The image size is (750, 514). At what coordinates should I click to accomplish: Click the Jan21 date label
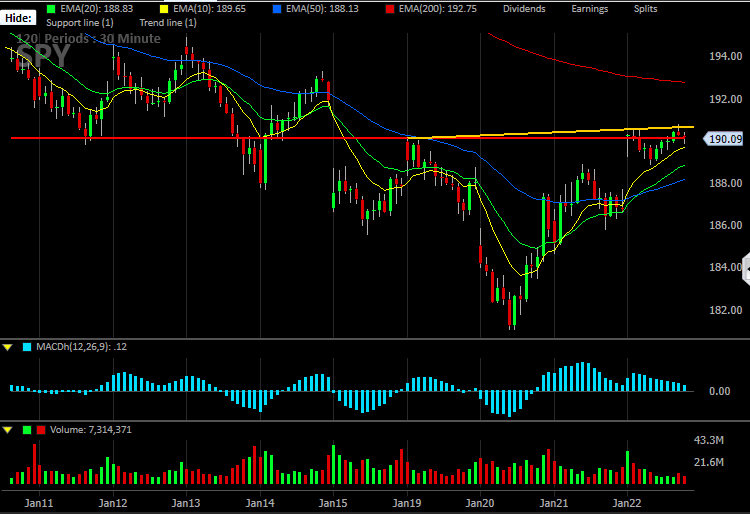pos(554,503)
